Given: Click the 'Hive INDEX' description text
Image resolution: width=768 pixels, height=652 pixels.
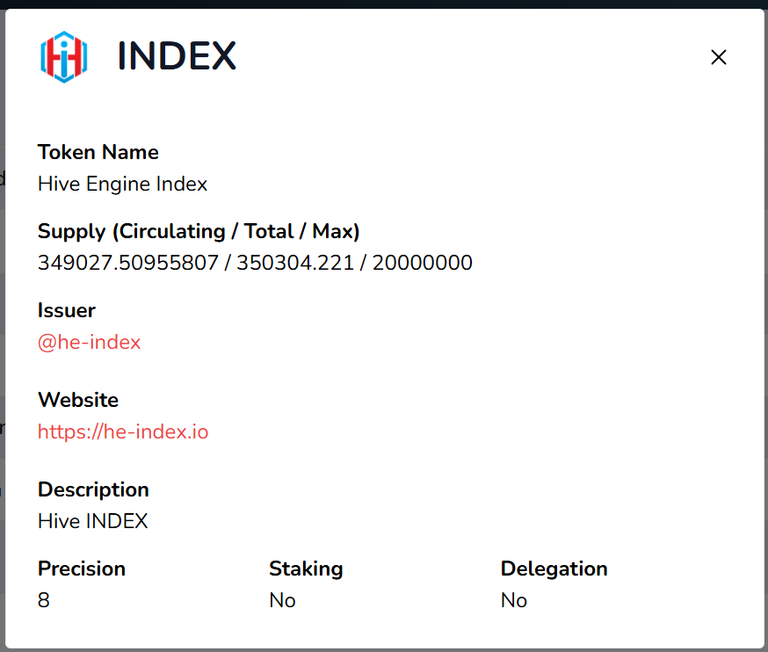Looking at the screenshot, I should (x=93, y=521).
